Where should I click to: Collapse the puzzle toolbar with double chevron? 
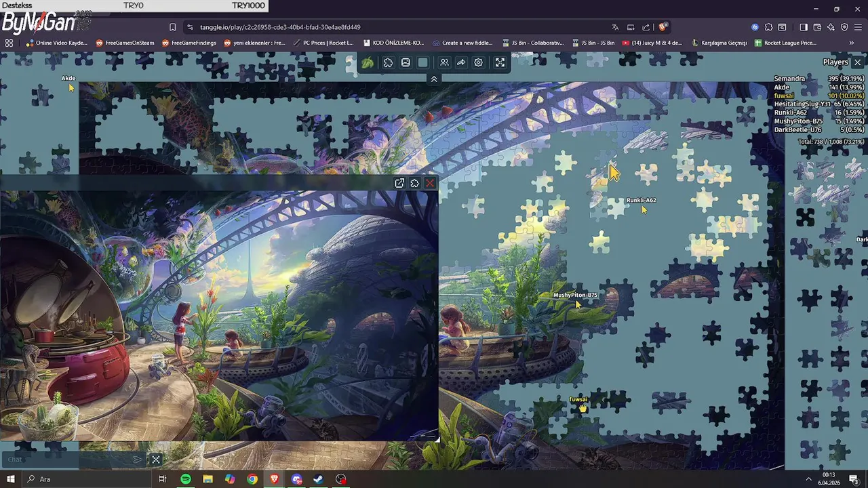[434, 79]
